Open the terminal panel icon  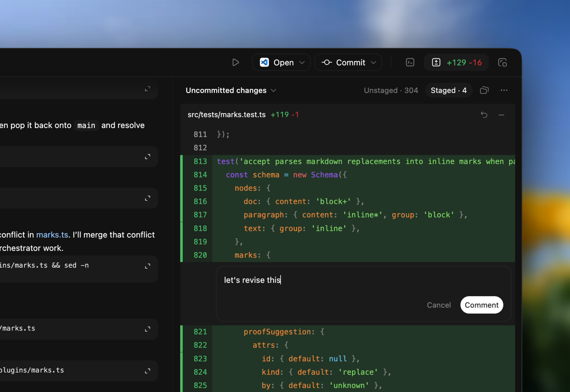pyautogui.click(x=410, y=62)
